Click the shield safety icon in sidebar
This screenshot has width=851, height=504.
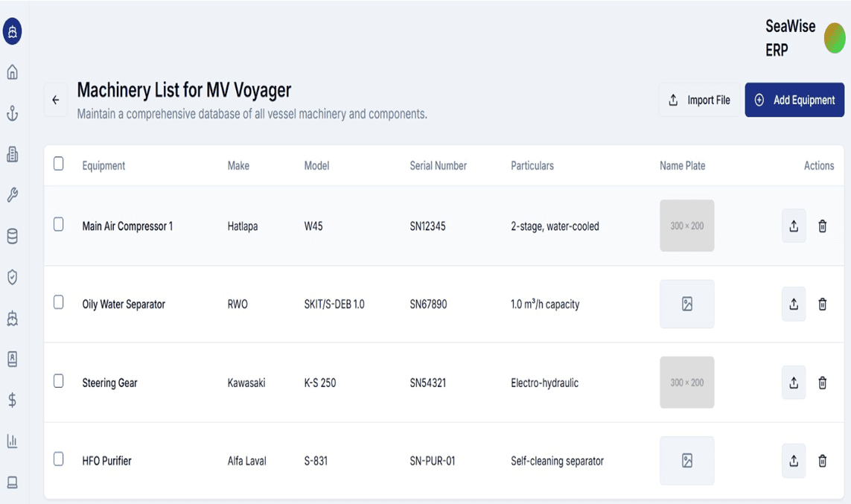click(x=12, y=278)
